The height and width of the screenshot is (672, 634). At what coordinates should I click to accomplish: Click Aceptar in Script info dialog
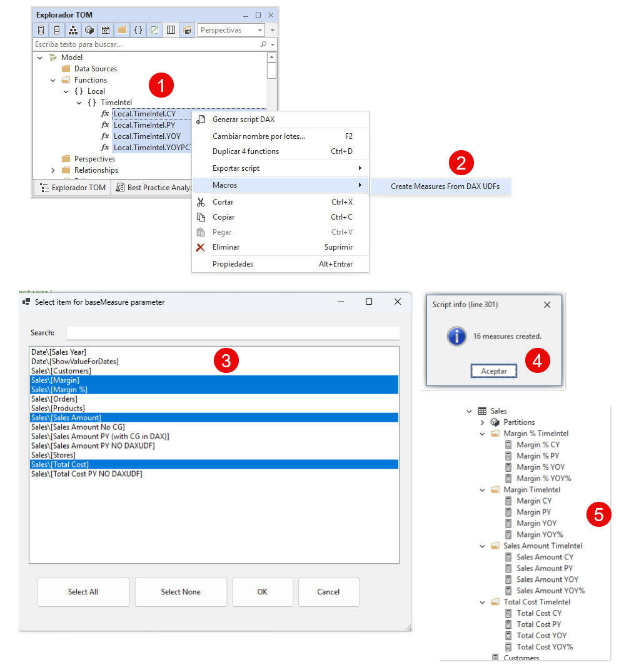[x=494, y=371]
